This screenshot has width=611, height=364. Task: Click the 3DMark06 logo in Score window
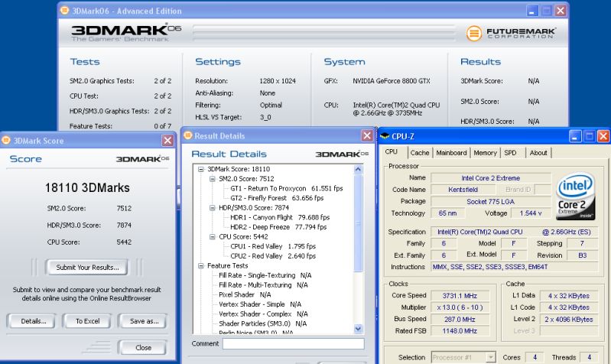point(143,159)
